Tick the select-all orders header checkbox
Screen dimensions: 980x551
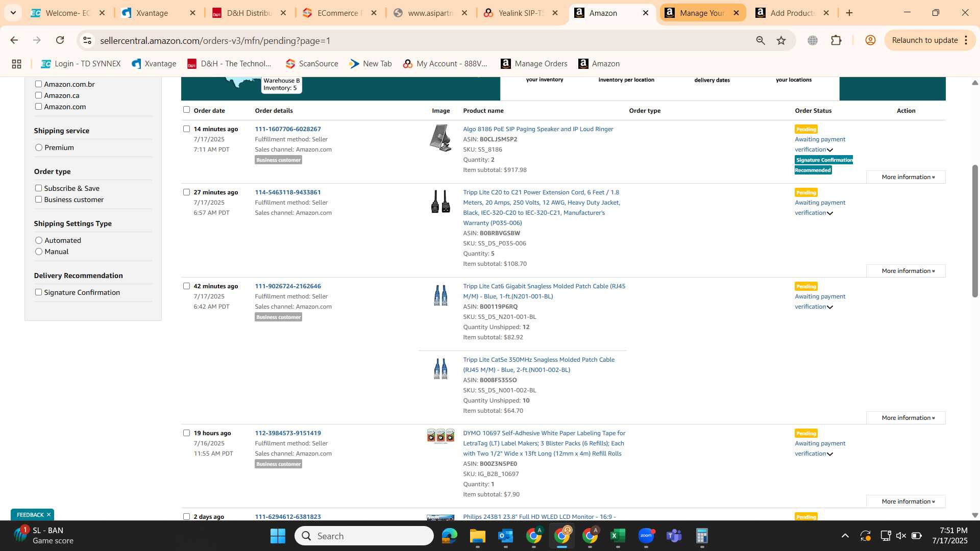[x=186, y=110]
